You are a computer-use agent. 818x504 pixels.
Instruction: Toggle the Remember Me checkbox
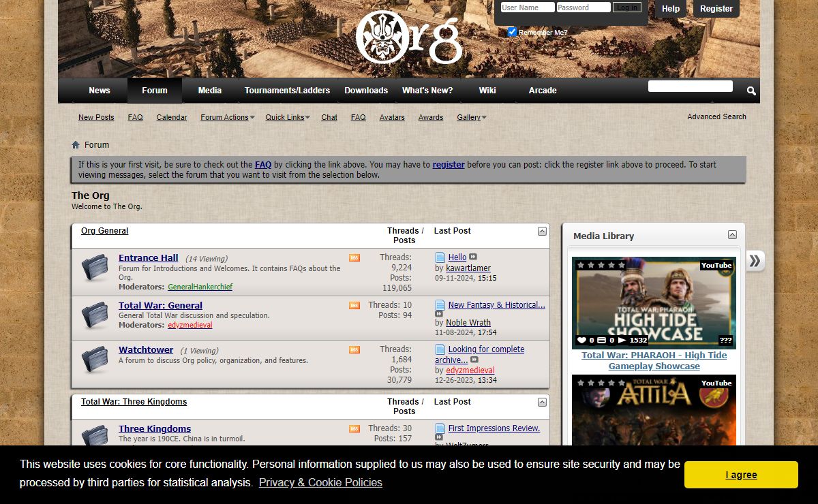pos(513,32)
